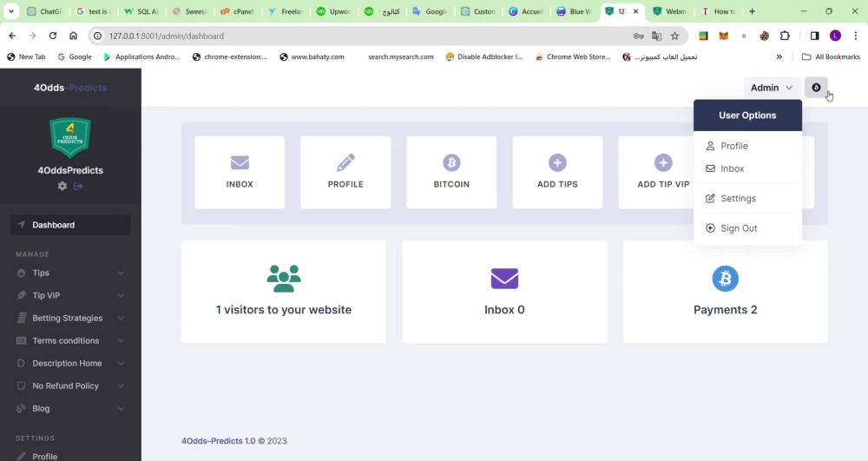The width and height of the screenshot is (868, 461).
Task: Select Profile in User Options menu
Action: (x=747, y=146)
